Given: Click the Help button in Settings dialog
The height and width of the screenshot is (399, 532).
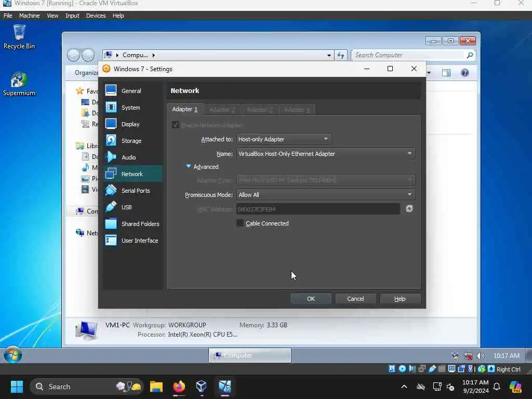Looking at the screenshot, I should tap(400, 299).
